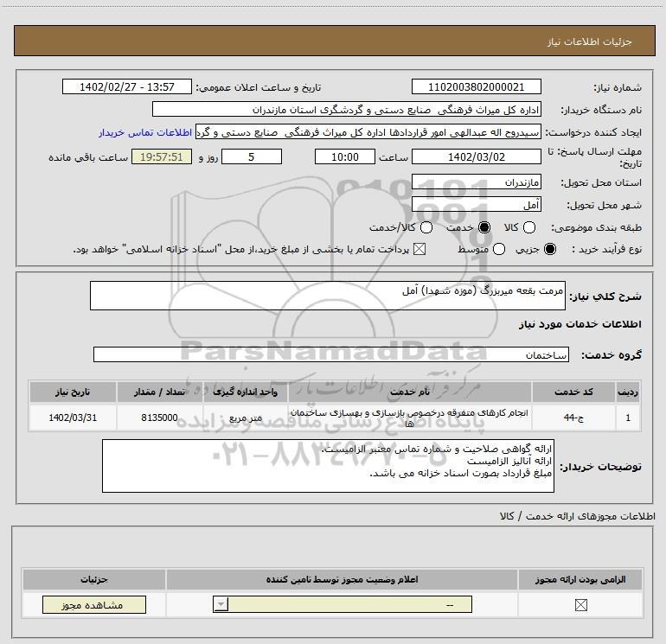Click the الزامی بودن ارائه مجوز header
The width and height of the screenshot is (666, 644).
(580, 579)
